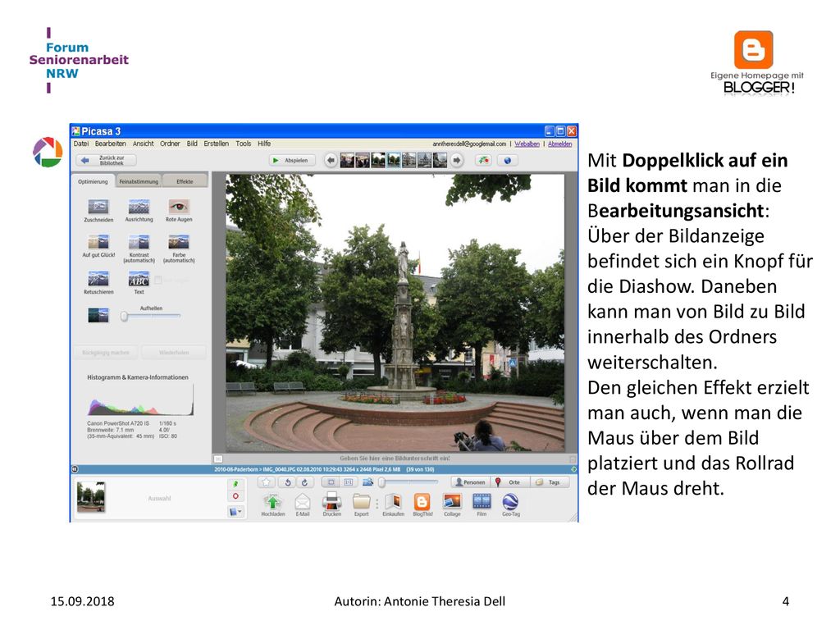840x630 pixels.
Task: Switch to the Optimierung tab
Action: click(x=93, y=181)
